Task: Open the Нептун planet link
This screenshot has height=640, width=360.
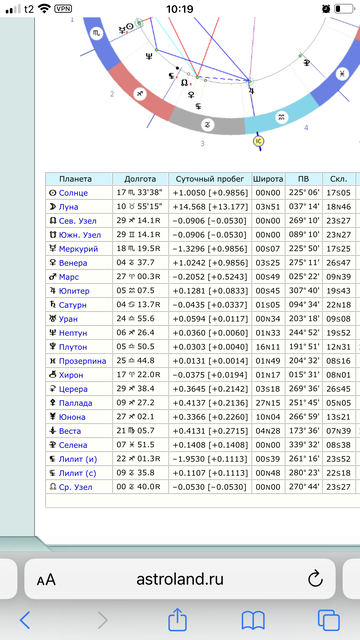Action: [73, 333]
